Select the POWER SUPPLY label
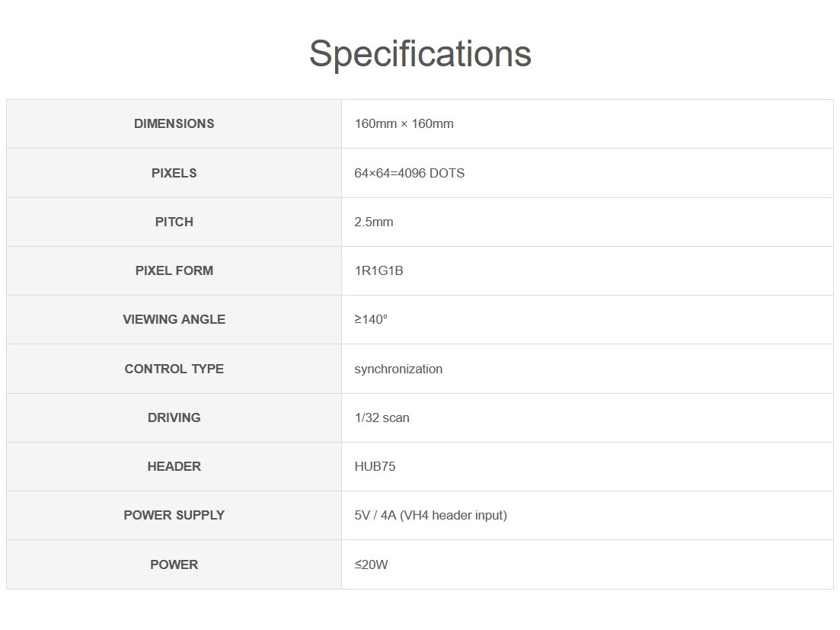The image size is (840, 630). (174, 515)
